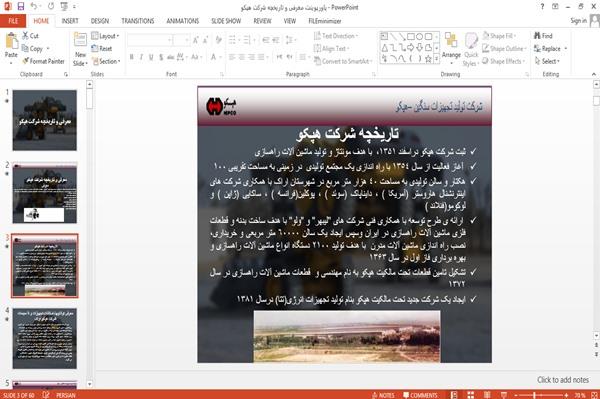The image size is (600, 399).
Task: Click to add notes area
Action: [563, 380]
